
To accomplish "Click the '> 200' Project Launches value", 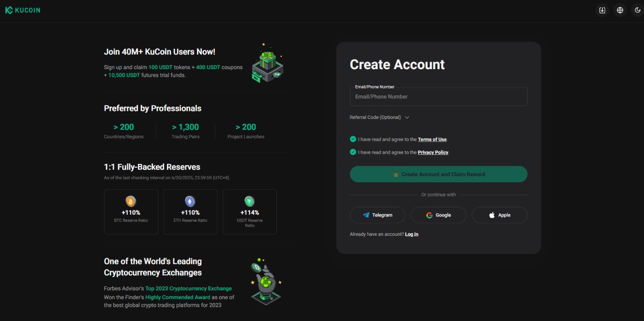I will click(x=246, y=127).
